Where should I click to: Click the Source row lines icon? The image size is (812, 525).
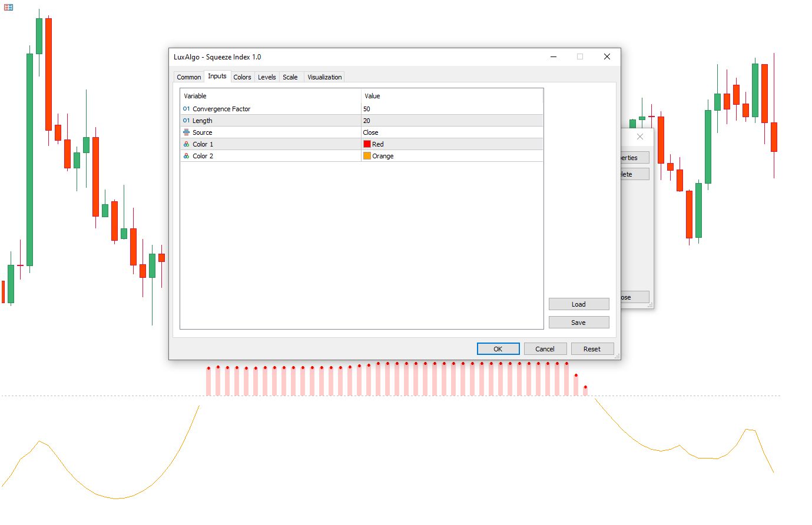[186, 132]
